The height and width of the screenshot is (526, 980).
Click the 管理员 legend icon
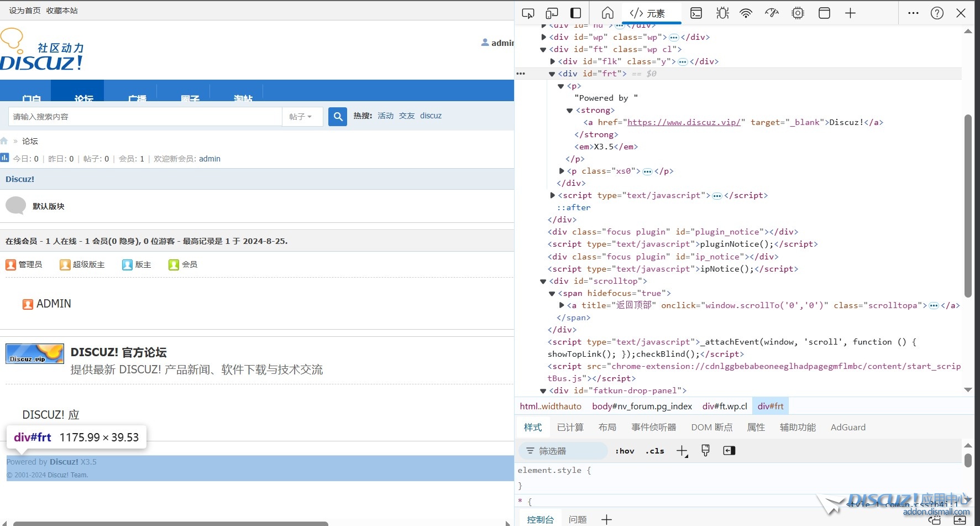[x=11, y=265]
